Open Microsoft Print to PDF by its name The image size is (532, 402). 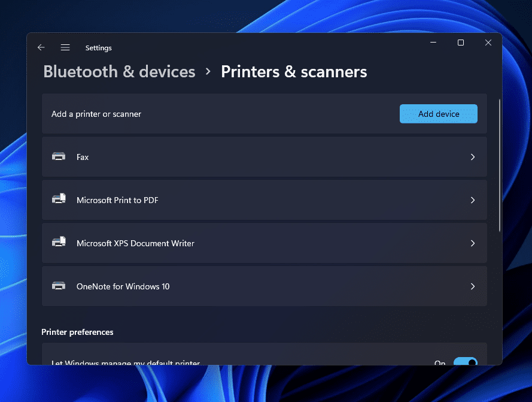[x=117, y=200]
